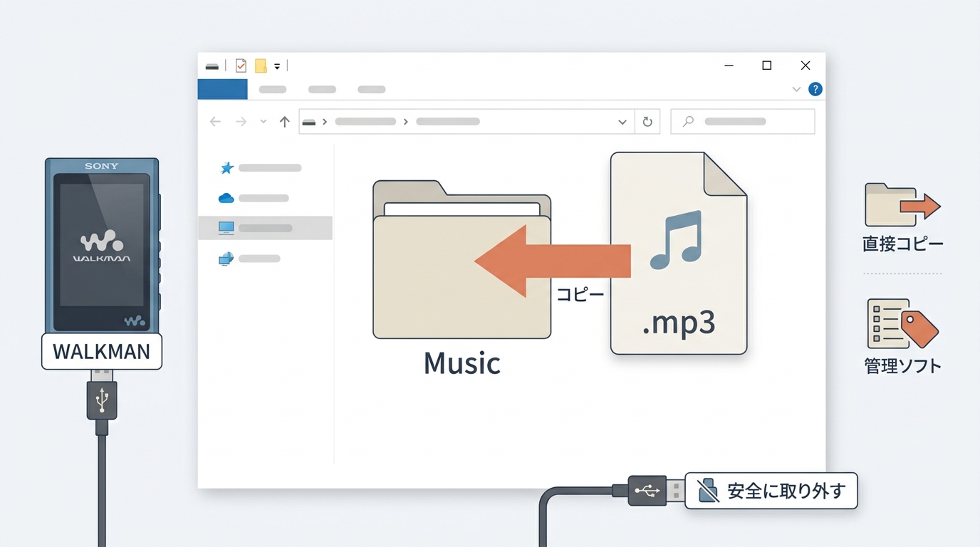Click the USB plug under WALKMAN

click(x=102, y=400)
